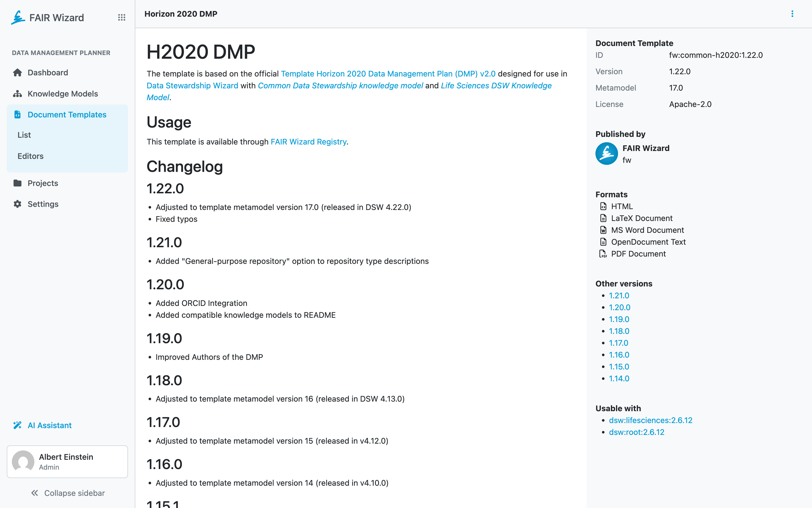
Task: Open version 1.19.0 under Other versions
Action: tap(619, 319)
